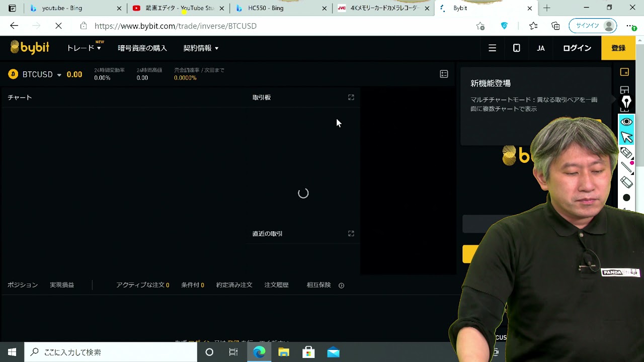Switch to アクティブな注文 tab

coord(142,285)
